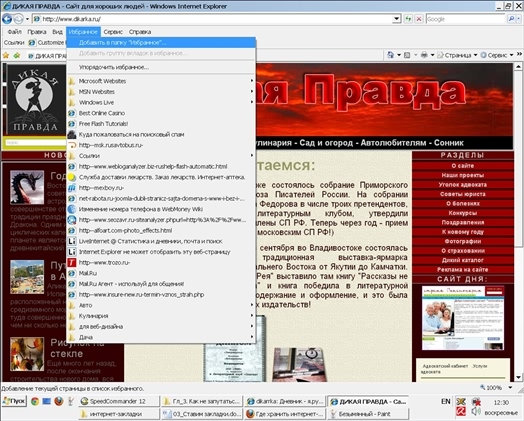Open Служба доставки лекарств favorite
The width and height of the screenshot is (524, 421).
pyautogui.click(x=161, y=177)
